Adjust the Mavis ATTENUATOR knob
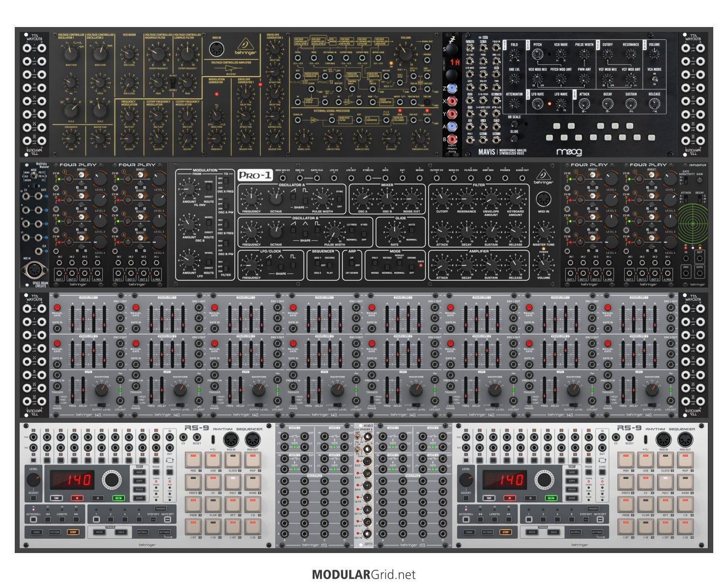This screenshot has height=585, width=728. click(x=514, y=104)
